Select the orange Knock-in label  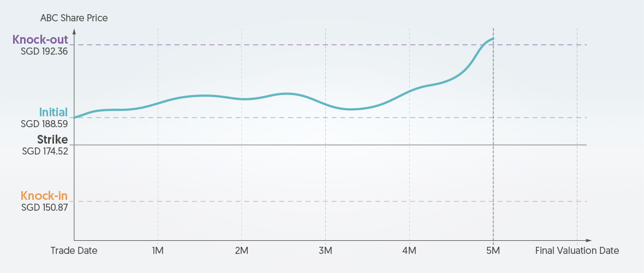[44, 195]
